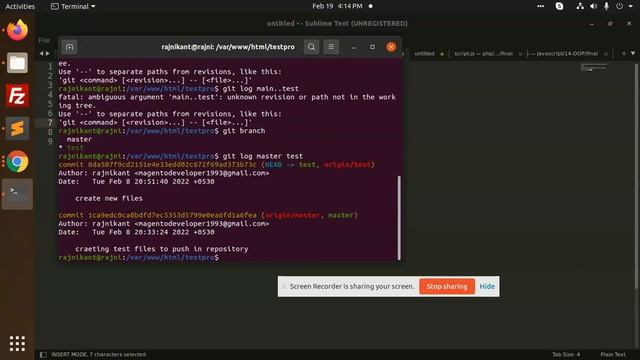Open Sublime File menu
Image resolution: width=640 pixels, height=360 pixels.
[x=44, y=40]
